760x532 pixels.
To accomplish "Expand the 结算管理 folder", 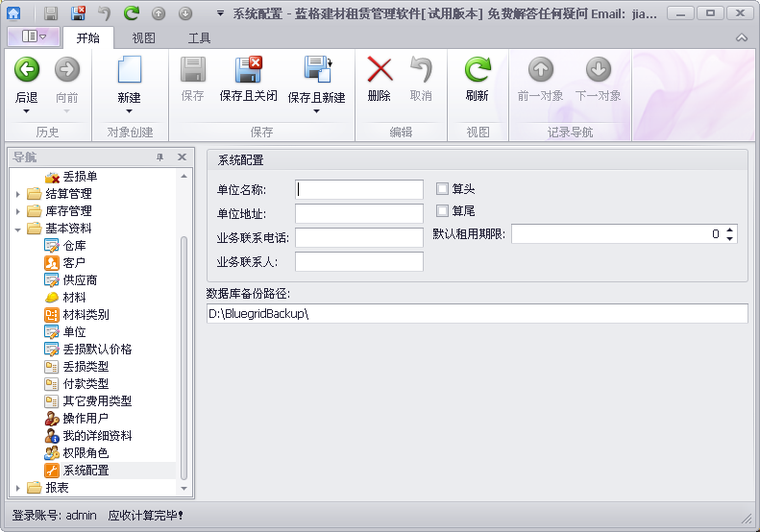I will pos(17,194).
